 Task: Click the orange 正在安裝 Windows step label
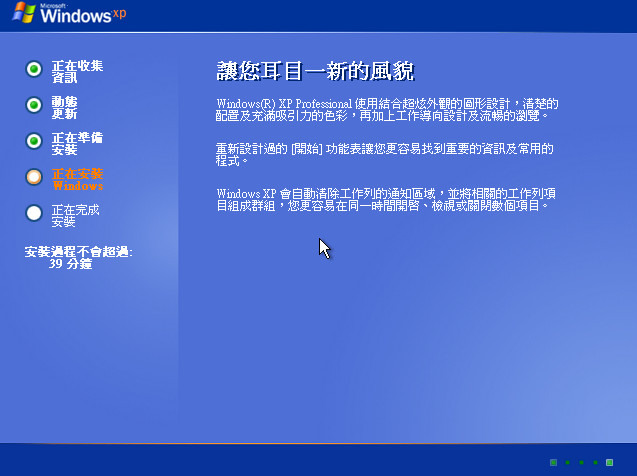(x=78, y=180)
